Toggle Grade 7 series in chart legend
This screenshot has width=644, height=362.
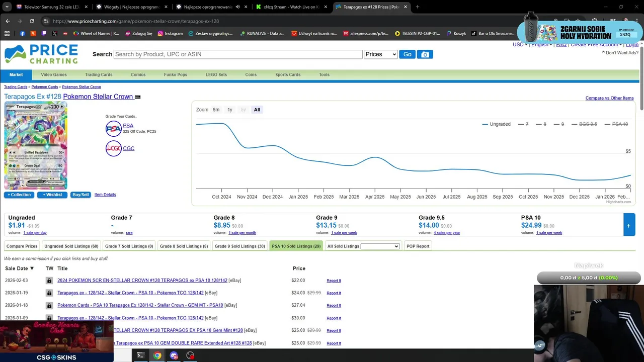(523, 124)
